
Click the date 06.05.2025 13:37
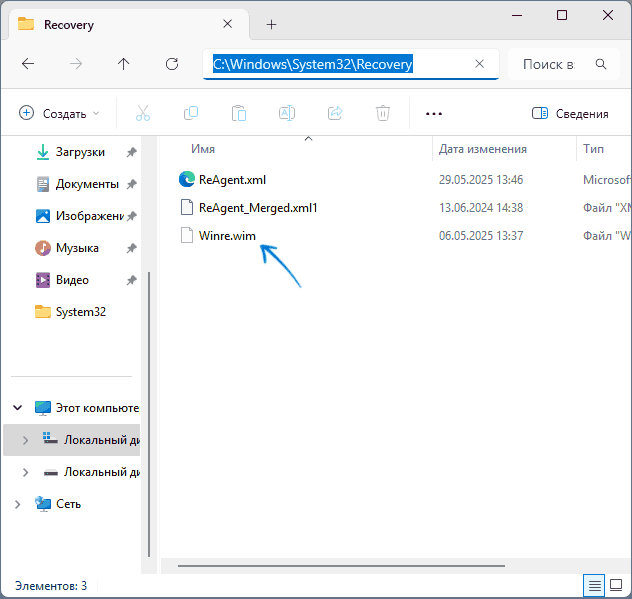point(481,236)
